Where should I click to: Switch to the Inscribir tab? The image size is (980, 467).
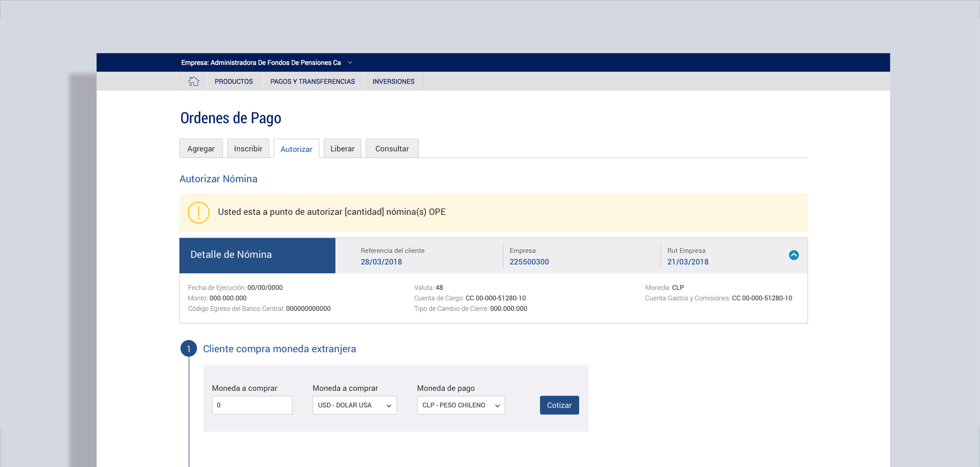click(x=248, y=149)
